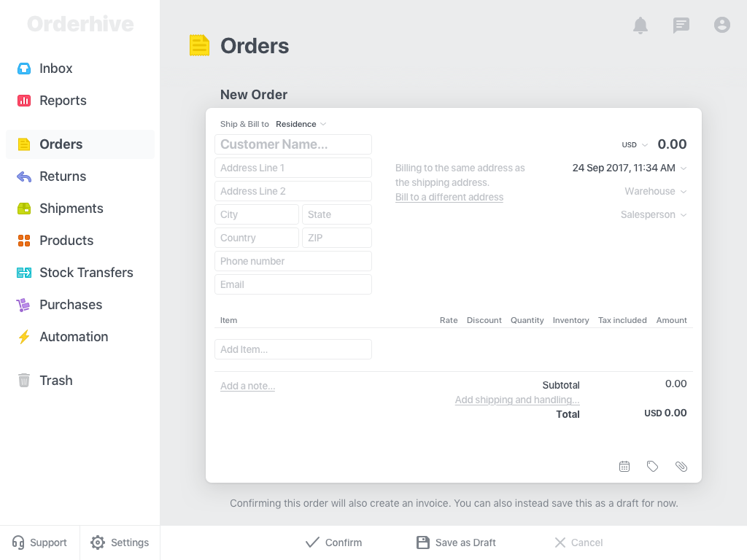
Task: Click the Customer Name input field
Action: pyautogui.click(x=293, y=144)
